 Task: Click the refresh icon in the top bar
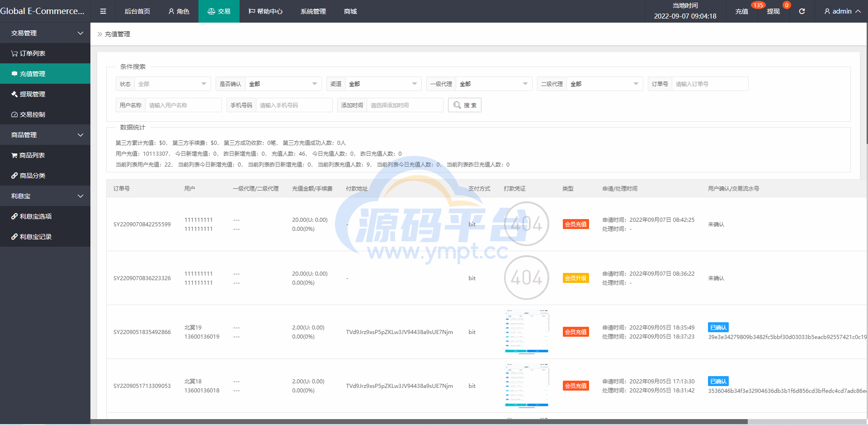click(x=802, y=11)
